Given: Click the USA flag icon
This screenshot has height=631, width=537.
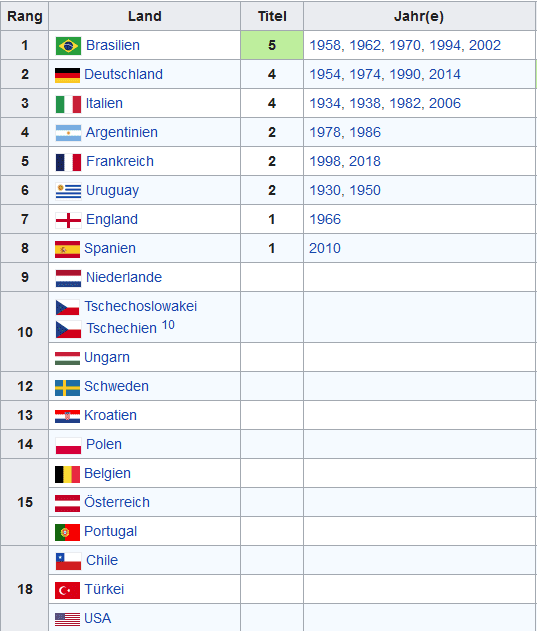Looking at the screenshot, I should [67, 619].
